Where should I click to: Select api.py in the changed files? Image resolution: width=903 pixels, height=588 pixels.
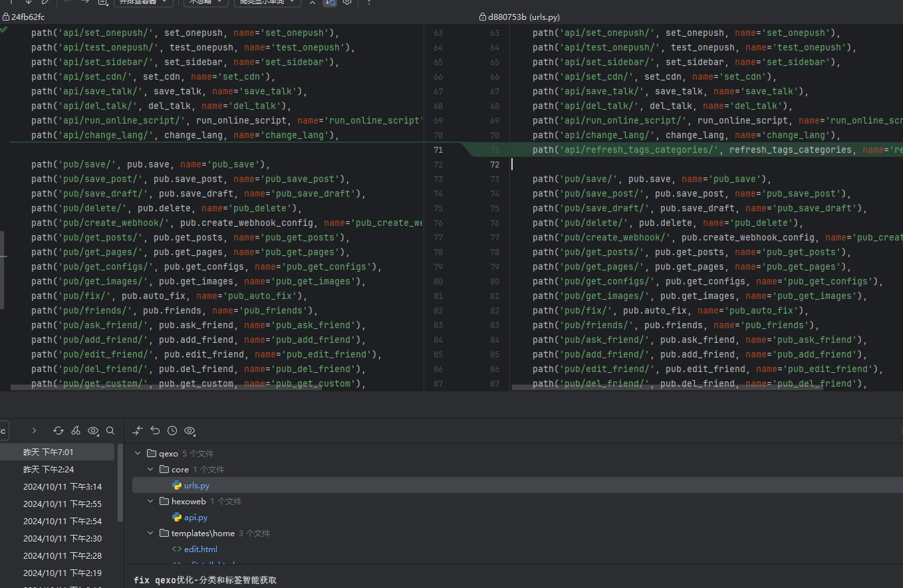click(x=195, y=518)
